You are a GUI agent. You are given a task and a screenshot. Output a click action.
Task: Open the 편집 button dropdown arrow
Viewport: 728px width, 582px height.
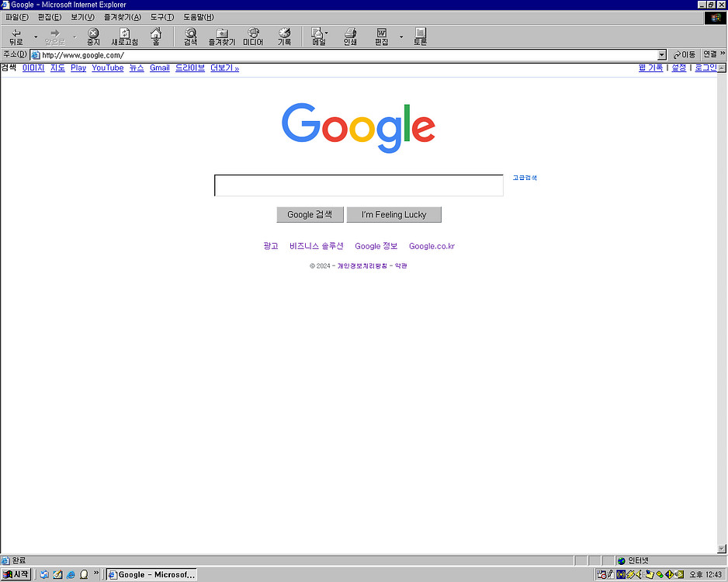pos(401,36)
